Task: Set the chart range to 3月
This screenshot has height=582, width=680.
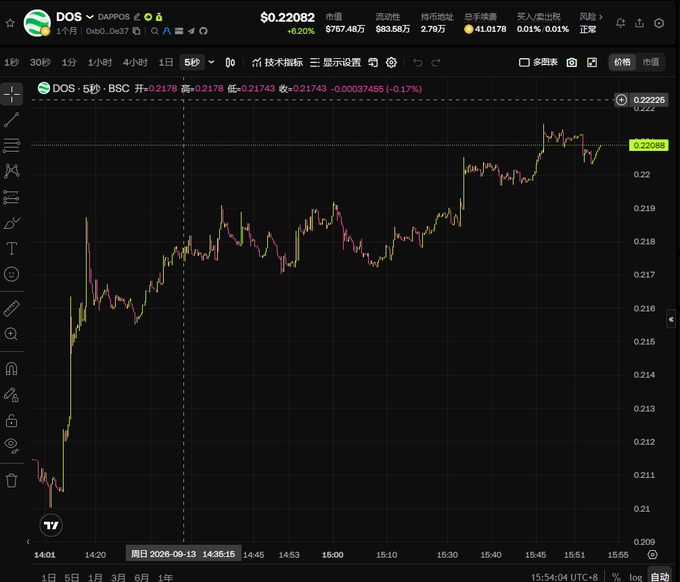Action: [x=118, y=577]
